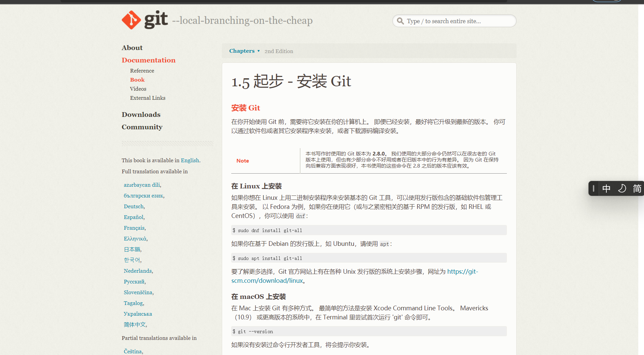Viewport: 644px width, 355px height.
Task: Select the Book page in sidebar
Action: pos(137,80)
